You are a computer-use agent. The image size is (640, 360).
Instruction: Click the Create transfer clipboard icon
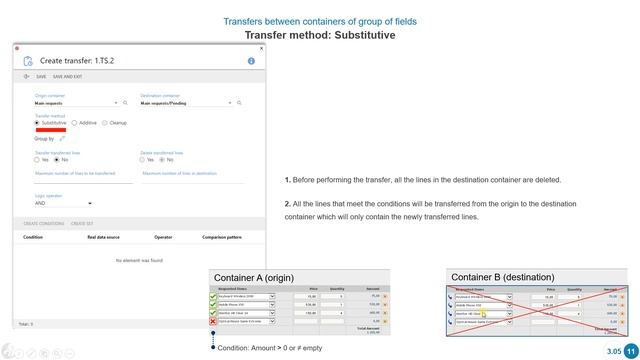click(x=28, y=61)
